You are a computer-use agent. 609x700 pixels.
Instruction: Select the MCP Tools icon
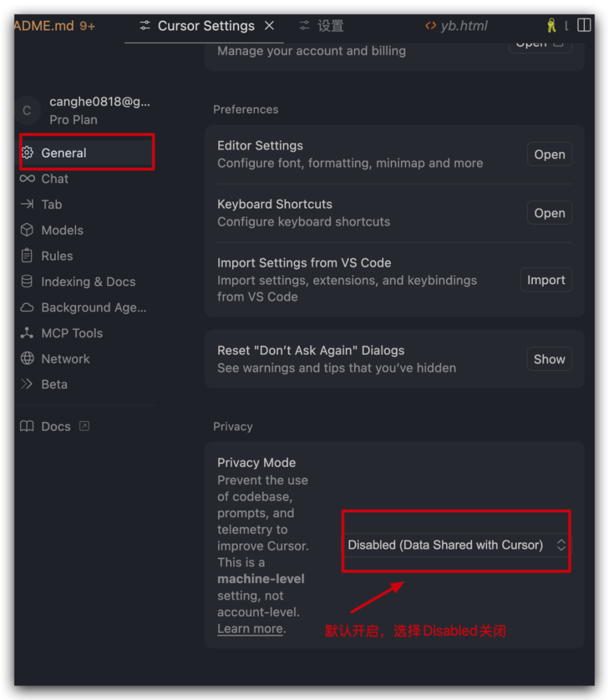tap(27, 333)
